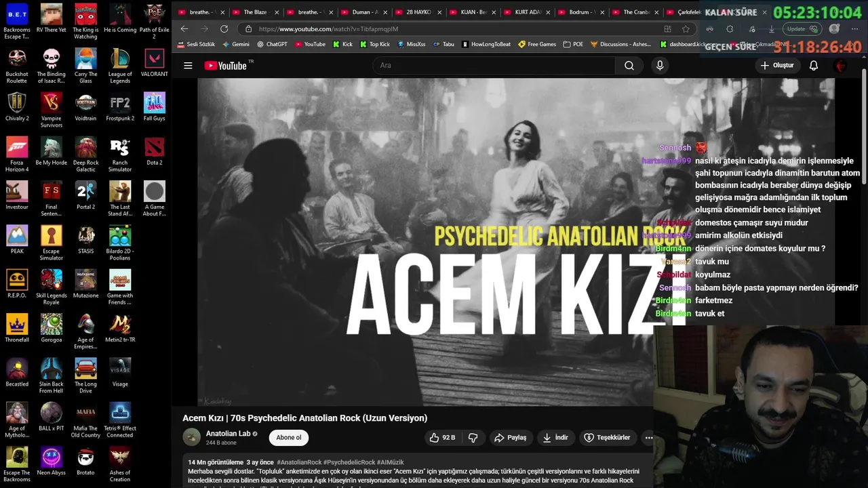
Task: Open Chivalry 2 desktop shortcut
Action: tap(17, 107)
